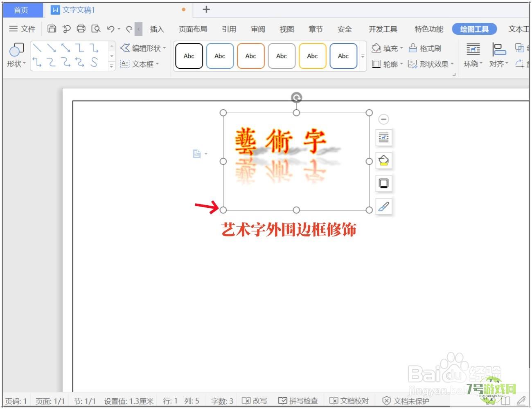532x409 pixels.
Task: Open the 文件 hamburger menu
Action: (x=22, y=29)
